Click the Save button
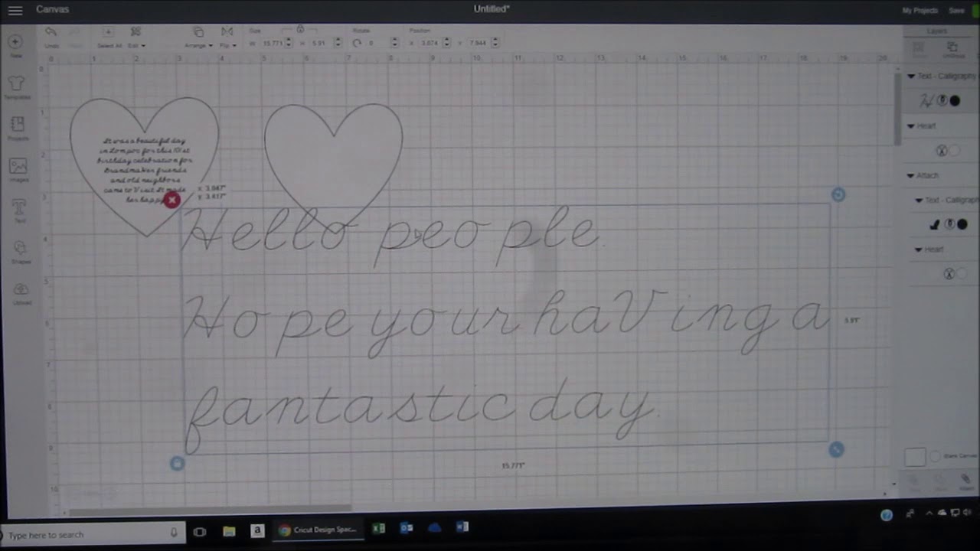Viewport: 980px width, 551px height. pyautogui.click(x=956, y=11)
